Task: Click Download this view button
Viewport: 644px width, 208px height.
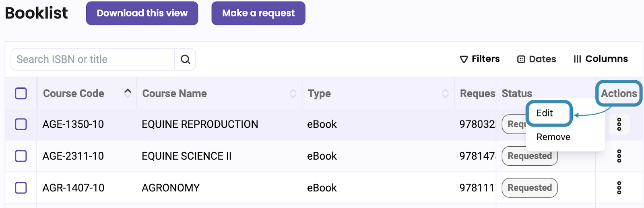Action: click(142, 13)
